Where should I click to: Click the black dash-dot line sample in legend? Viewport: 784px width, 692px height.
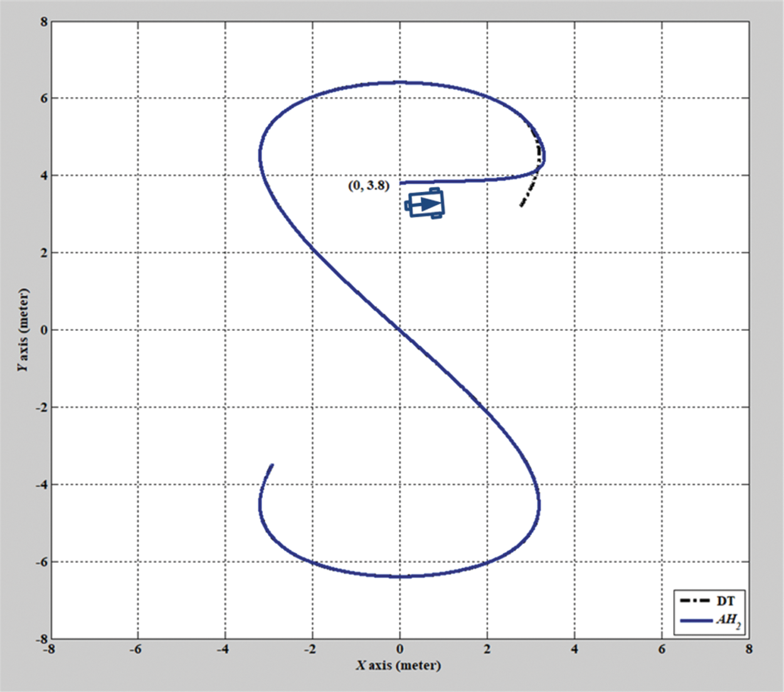695,601
